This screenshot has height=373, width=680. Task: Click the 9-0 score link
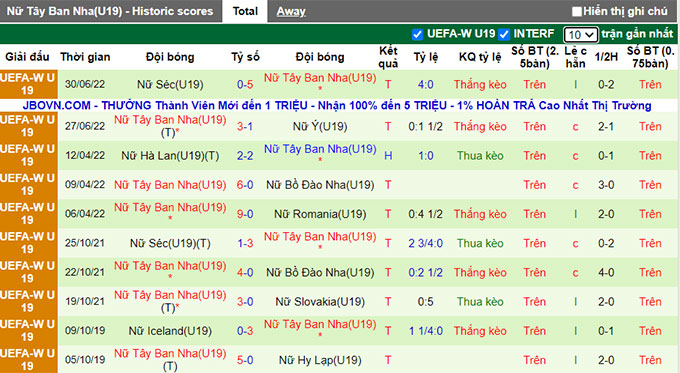click(245, 214)
